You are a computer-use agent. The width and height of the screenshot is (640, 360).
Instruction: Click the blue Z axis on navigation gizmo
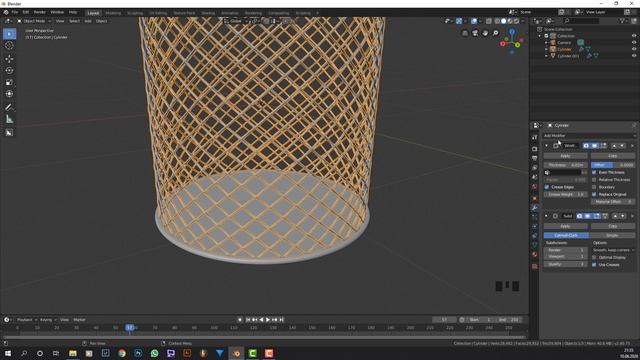512,31
